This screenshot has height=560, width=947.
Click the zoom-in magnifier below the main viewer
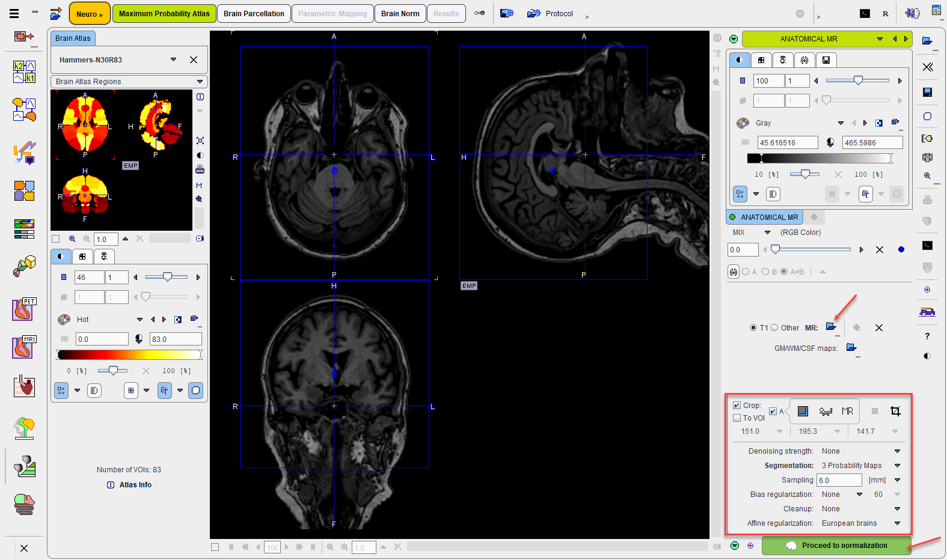(x=330, y=547)
